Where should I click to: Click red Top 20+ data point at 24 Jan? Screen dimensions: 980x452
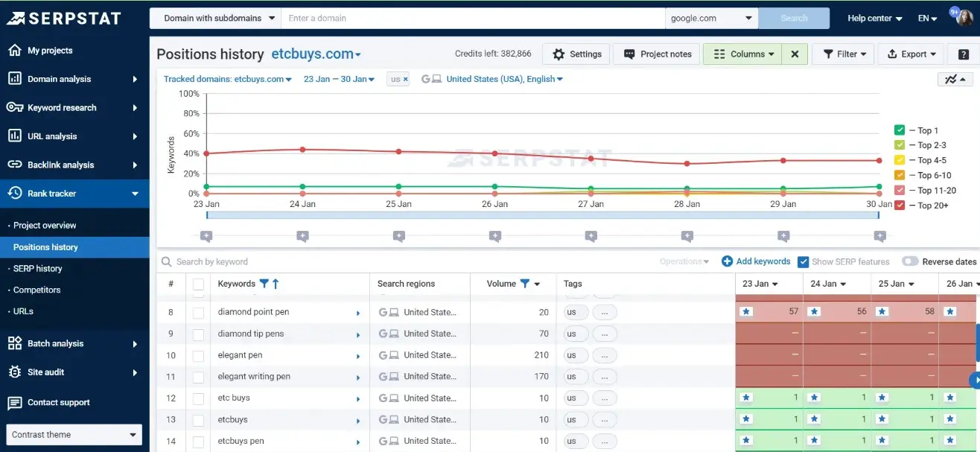coord(302,150)
